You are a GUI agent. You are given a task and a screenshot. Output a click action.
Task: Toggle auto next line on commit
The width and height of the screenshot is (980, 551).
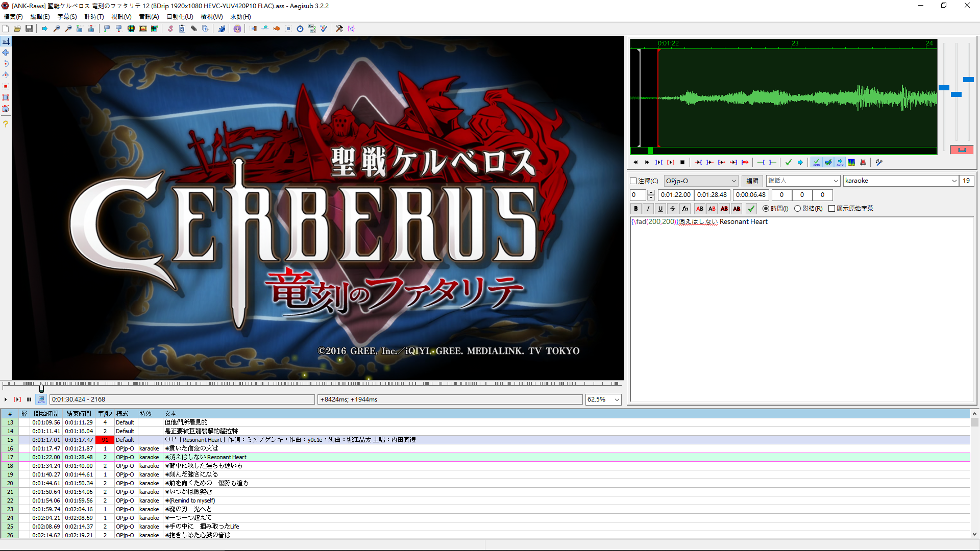tap(828, 162)
